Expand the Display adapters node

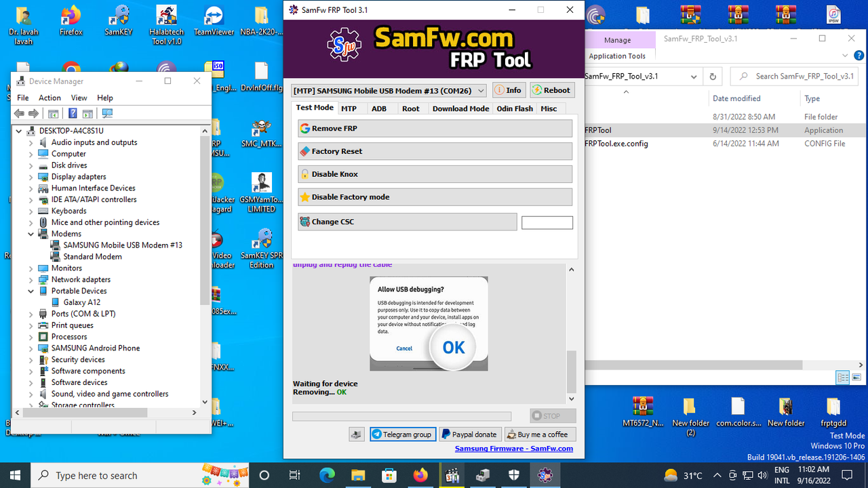click(x=31, y=177)
